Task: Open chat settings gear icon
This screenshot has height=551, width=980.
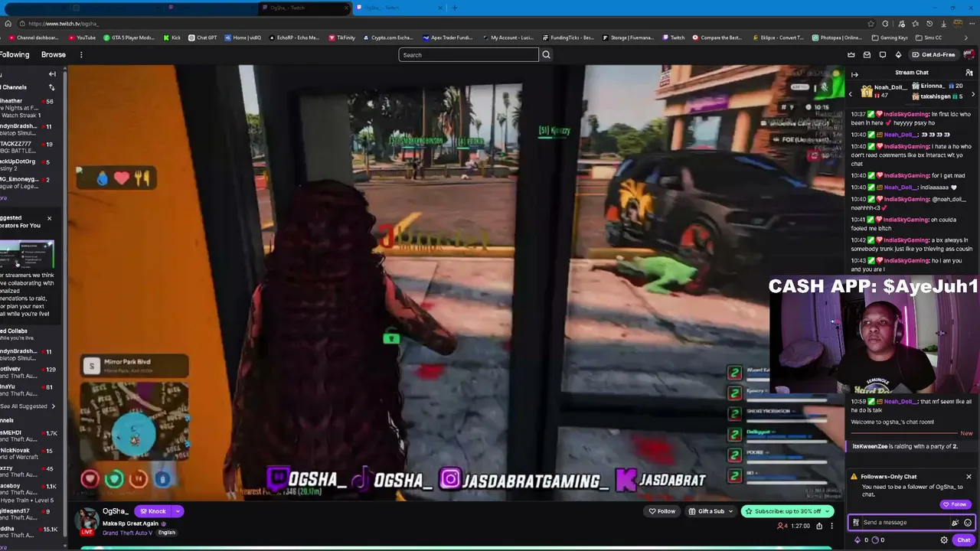Action: 944,540
